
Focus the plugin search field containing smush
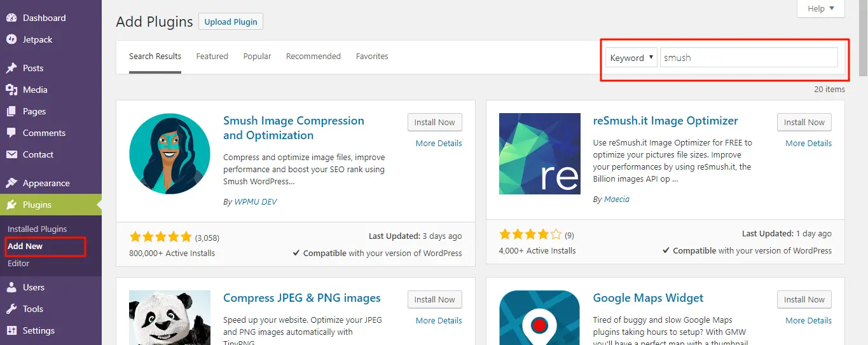[749, 57]
